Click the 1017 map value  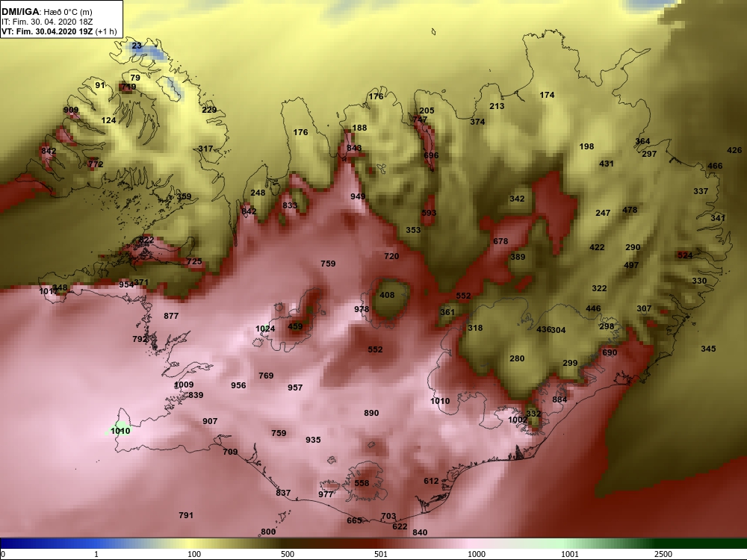(x=48, y=291)
